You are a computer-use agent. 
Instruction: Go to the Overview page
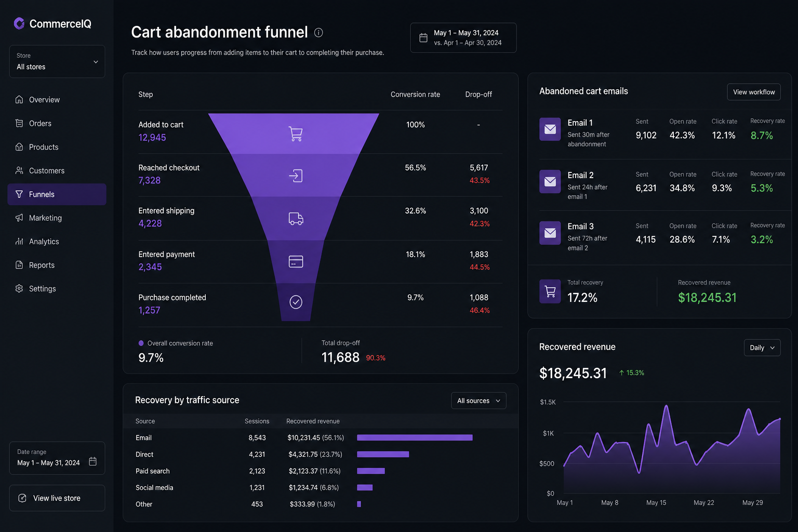[x=57, y=99]
